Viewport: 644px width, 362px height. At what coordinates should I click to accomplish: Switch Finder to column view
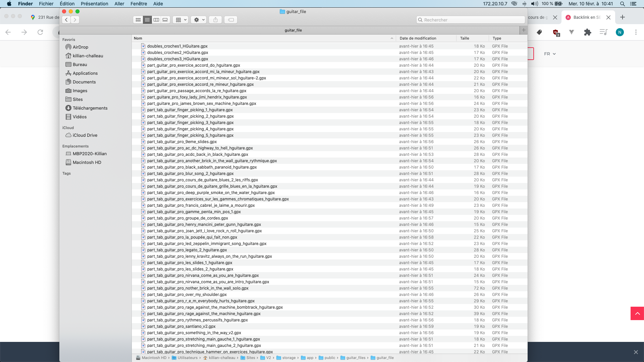pyautogui.click(x=156, y=20)
